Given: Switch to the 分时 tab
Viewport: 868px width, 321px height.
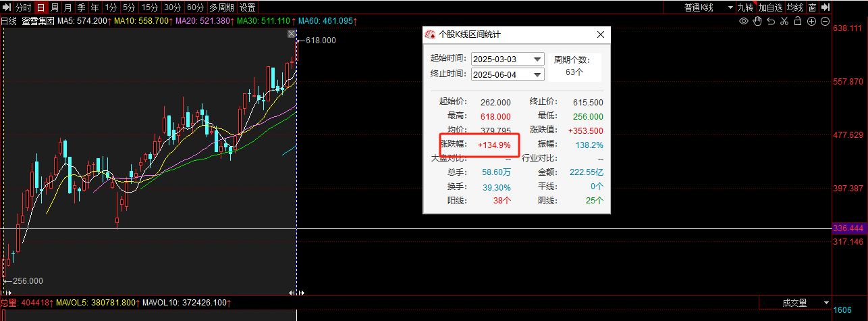Looking at the screenshot, I should tap(22, 7).
